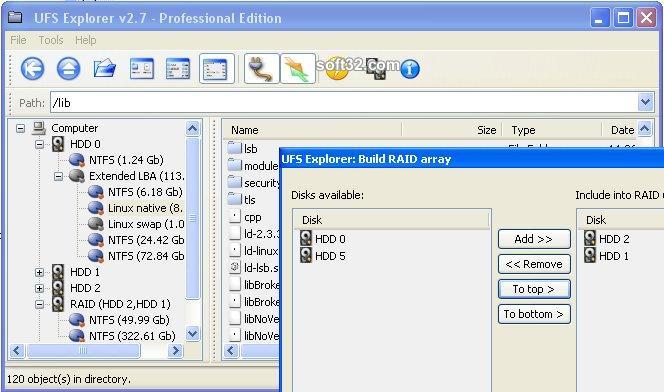
Task: Open the Tools menu
Action: (x=51, y=40)
